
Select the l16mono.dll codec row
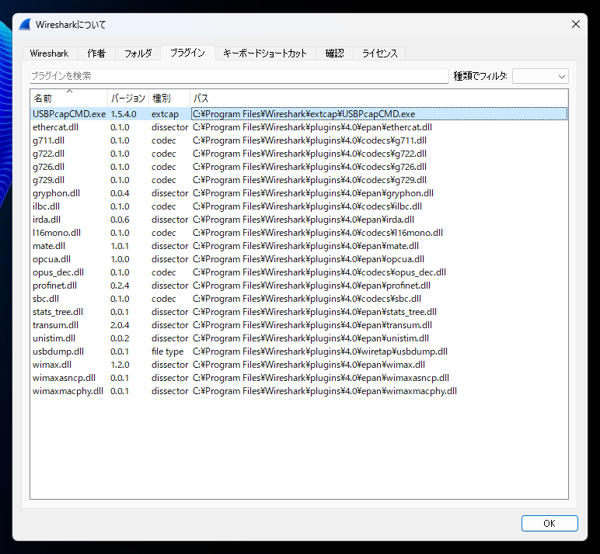point(299,233)
